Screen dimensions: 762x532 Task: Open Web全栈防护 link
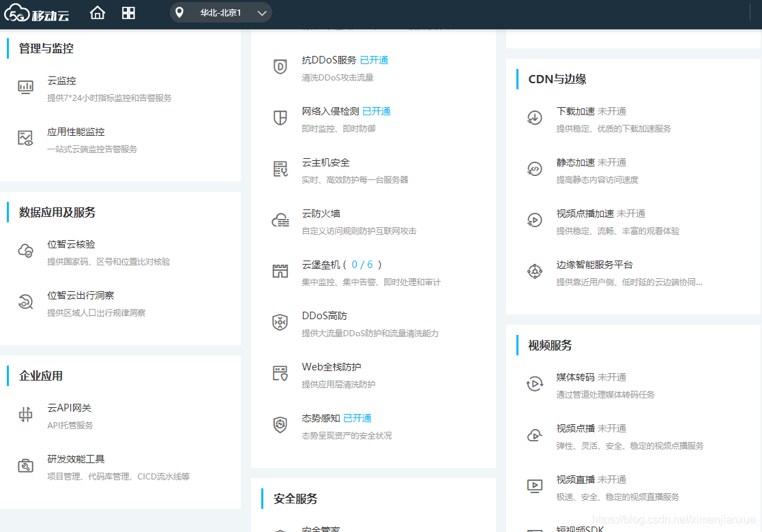click(332, 367)
